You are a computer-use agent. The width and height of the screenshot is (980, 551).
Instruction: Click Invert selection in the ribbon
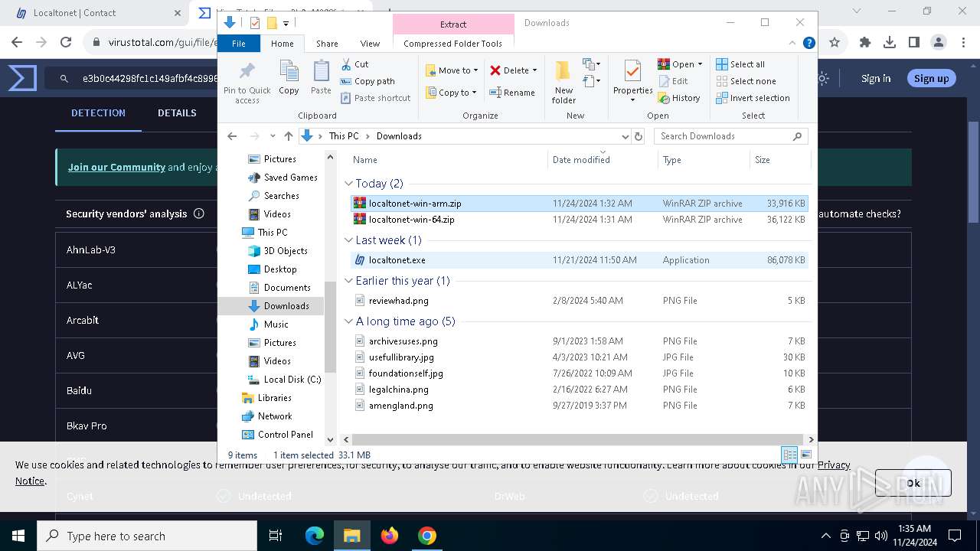[x=753, y=98]
